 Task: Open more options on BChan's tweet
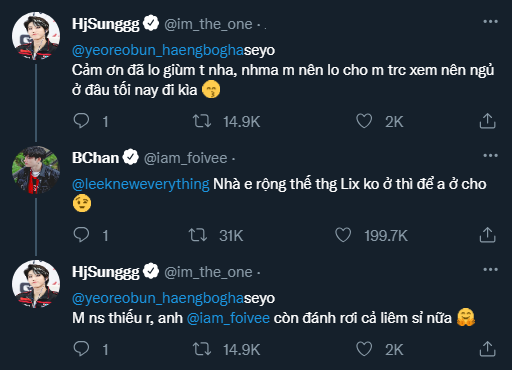pos(490,155)
